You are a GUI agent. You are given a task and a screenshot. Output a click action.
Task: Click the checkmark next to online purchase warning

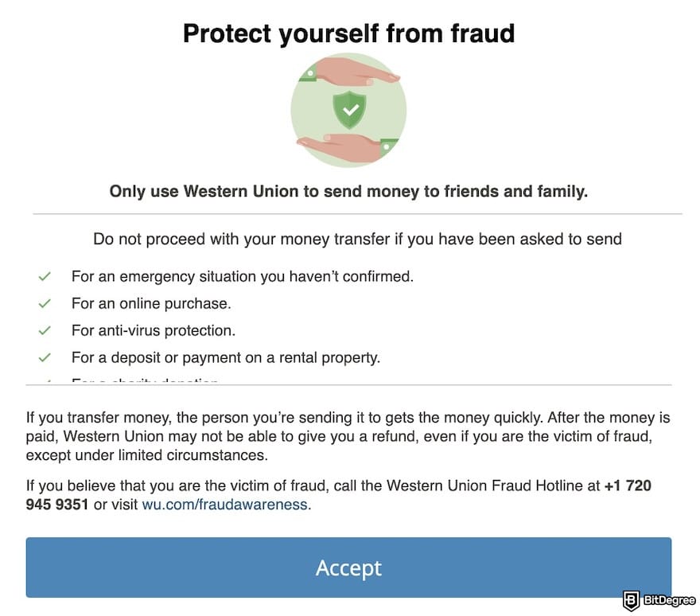45,303
